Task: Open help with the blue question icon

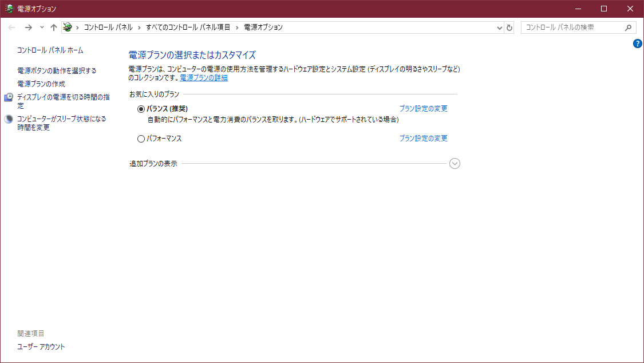Action: tap(638, 44)
